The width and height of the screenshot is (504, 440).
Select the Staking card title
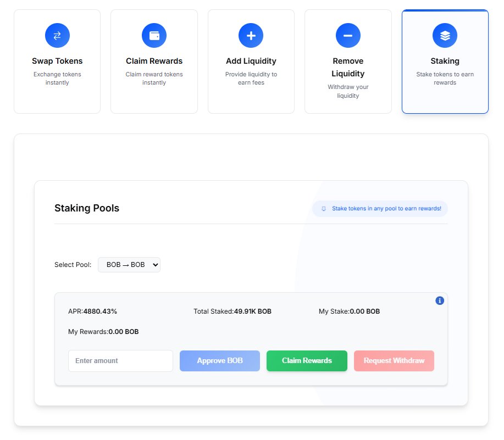(x=445, y=61)
